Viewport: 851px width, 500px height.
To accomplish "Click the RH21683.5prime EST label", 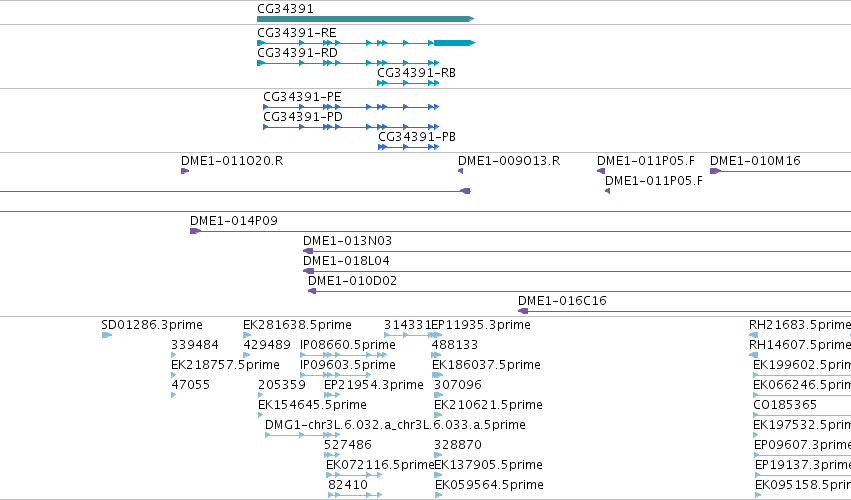I will click(x=800, y=325).
